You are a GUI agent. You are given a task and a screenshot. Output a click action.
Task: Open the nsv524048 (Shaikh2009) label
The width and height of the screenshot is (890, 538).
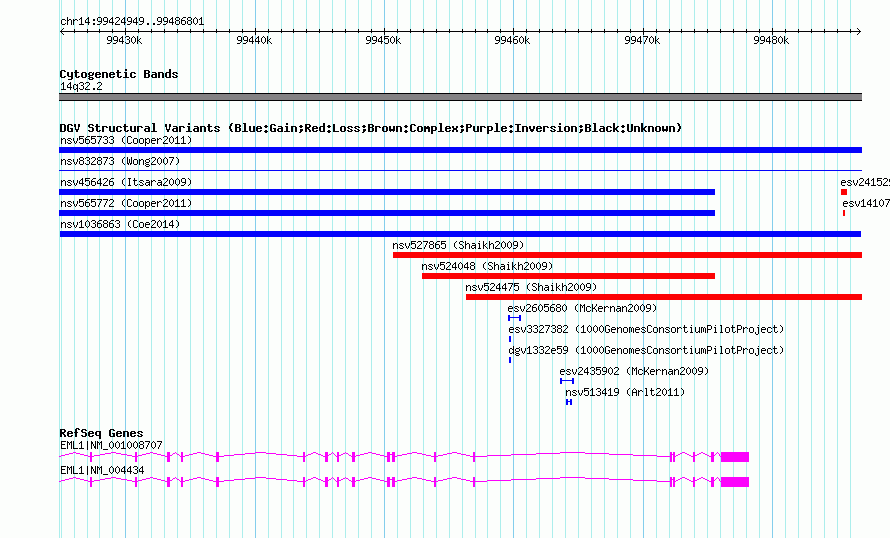[487, 266]
